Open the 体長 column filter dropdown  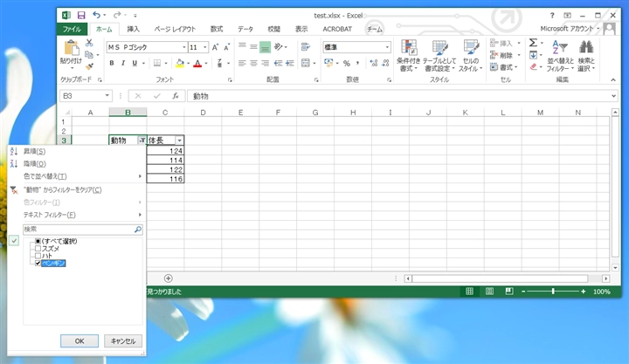click(179, 141)
